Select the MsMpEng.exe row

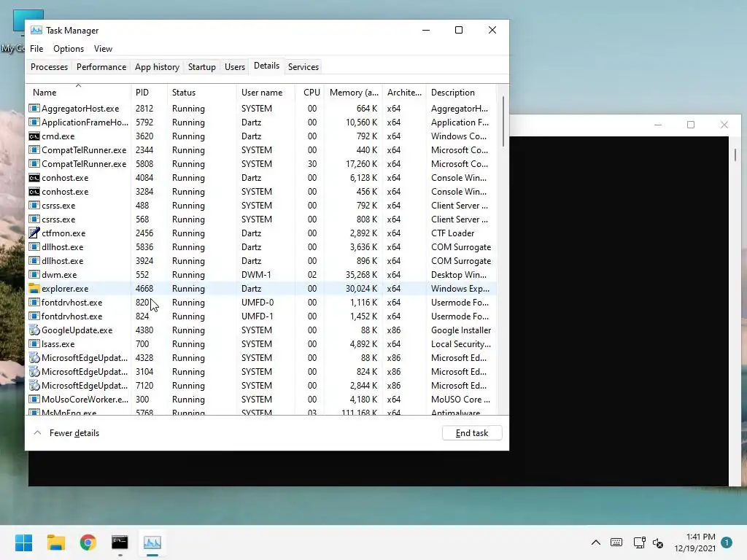tap(262, 412)
